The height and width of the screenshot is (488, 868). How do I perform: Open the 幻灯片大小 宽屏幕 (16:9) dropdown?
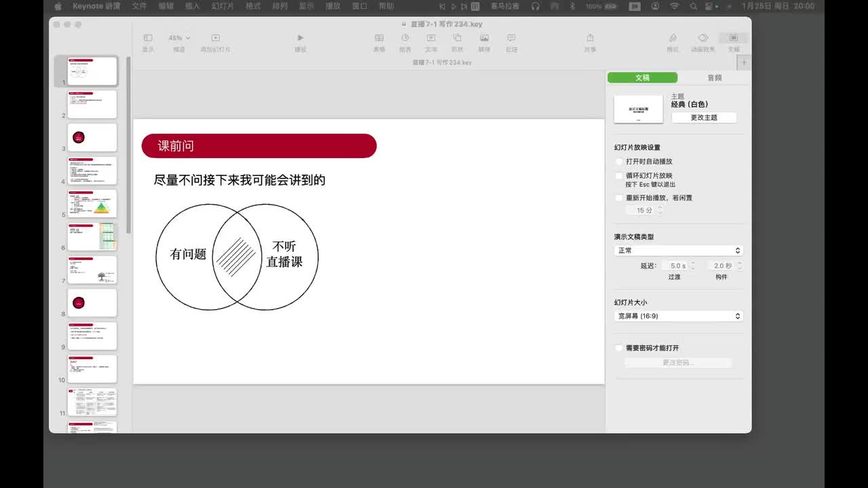pyautogui.click(x=678, y=316)
